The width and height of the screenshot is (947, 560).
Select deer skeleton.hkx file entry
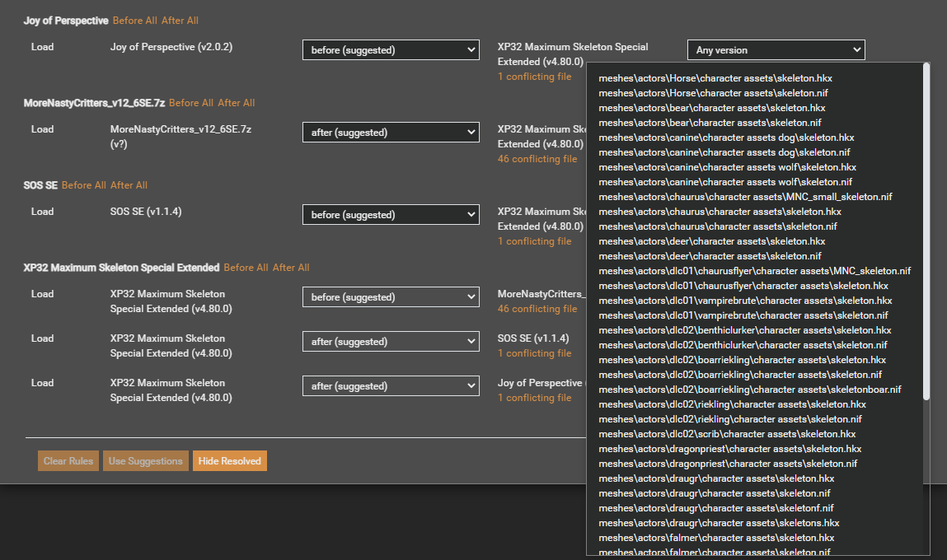[x=712, y=241]
